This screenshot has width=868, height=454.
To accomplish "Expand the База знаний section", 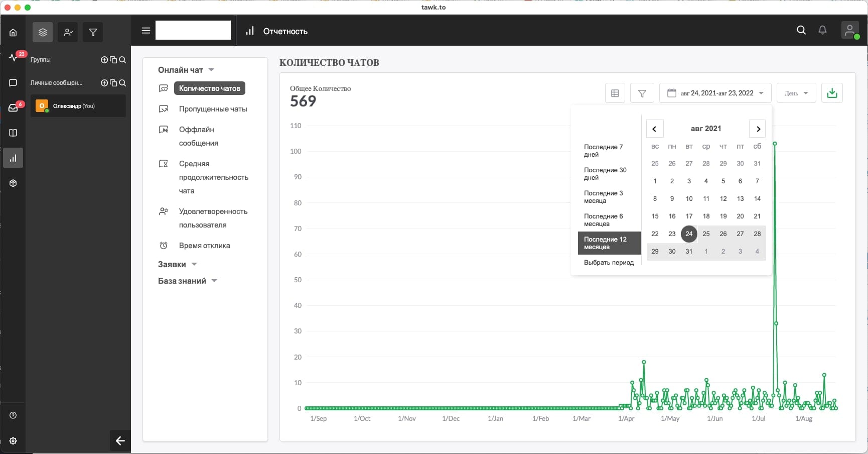I will (187, 281).
